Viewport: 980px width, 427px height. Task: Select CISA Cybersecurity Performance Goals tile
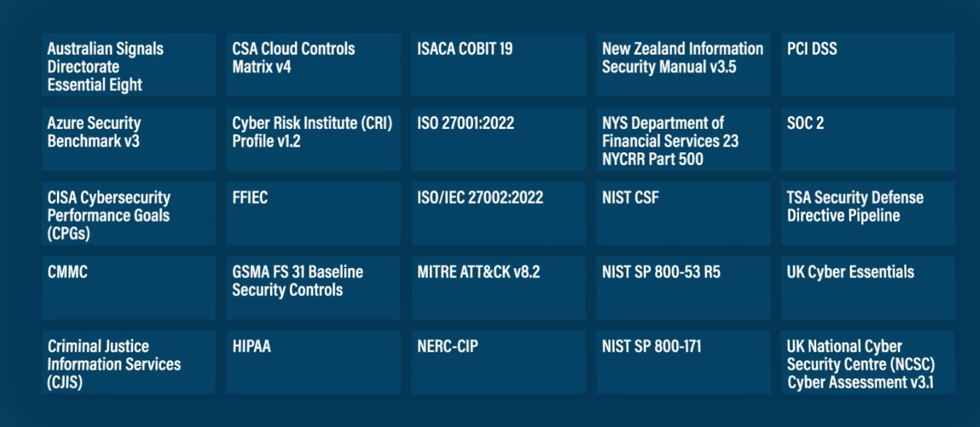tap(128, 213)
